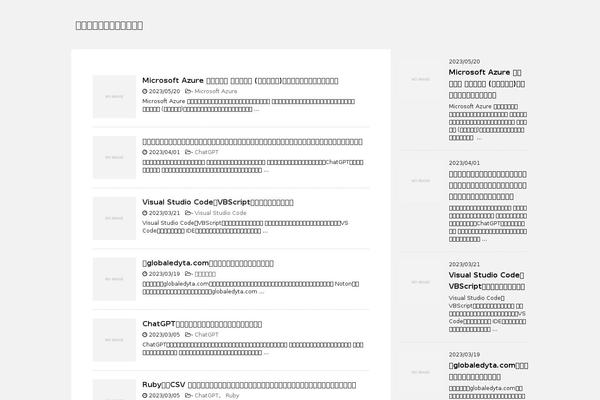Viewport: 600px width, 400px height.
Task: Select the Visual Studio Code category link
Action: (220, 213)
